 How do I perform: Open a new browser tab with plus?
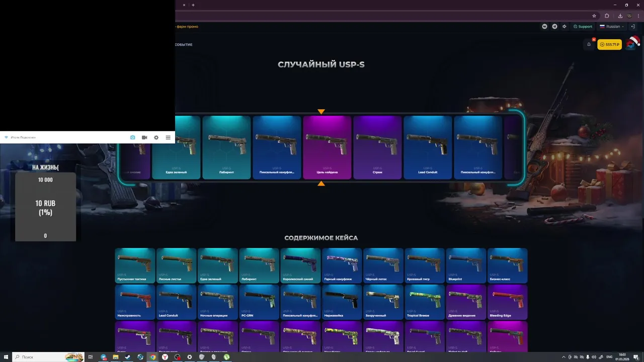(193, 5)
